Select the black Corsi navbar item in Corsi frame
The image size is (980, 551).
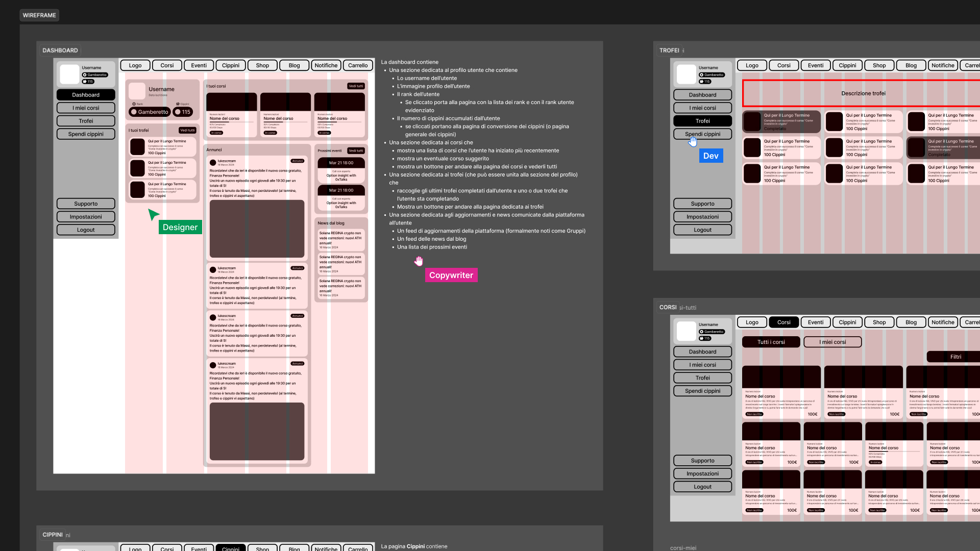click(x=783, y=322)
